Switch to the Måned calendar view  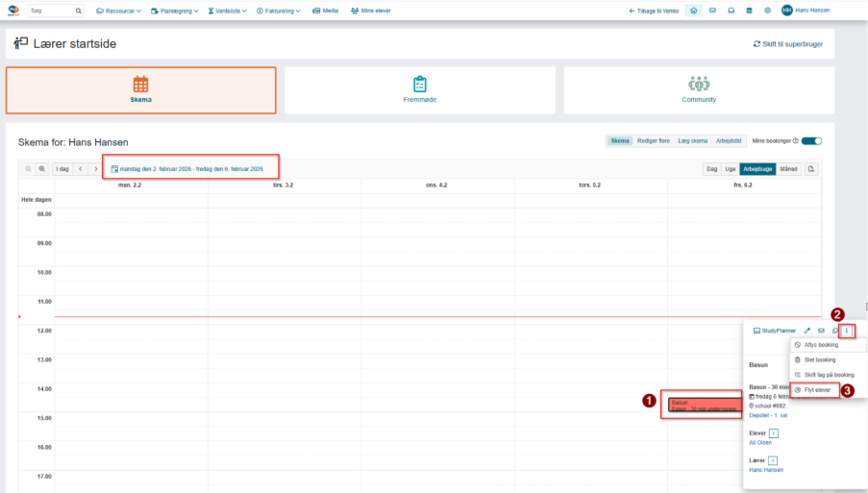[x=788, y=169]
